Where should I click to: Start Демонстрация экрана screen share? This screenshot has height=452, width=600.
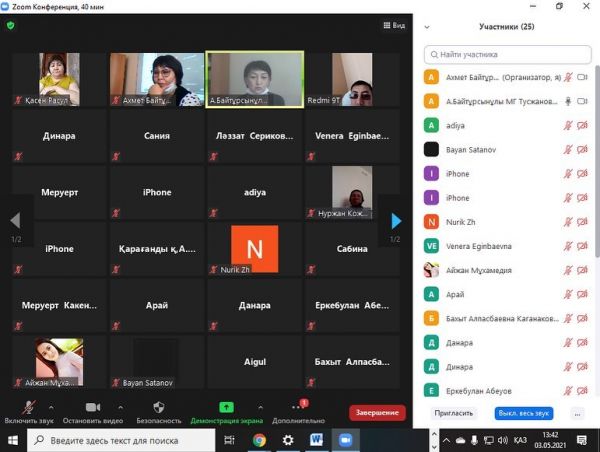(x=226, y=408)
